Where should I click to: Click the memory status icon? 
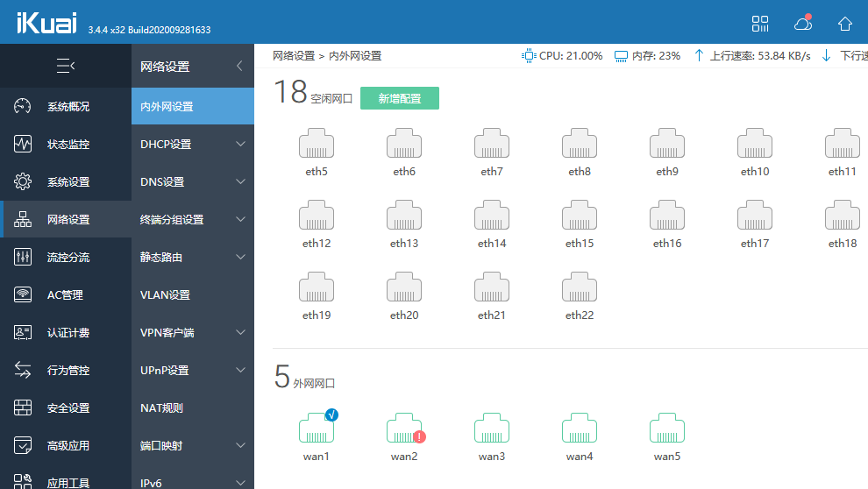tap(621, 56)
